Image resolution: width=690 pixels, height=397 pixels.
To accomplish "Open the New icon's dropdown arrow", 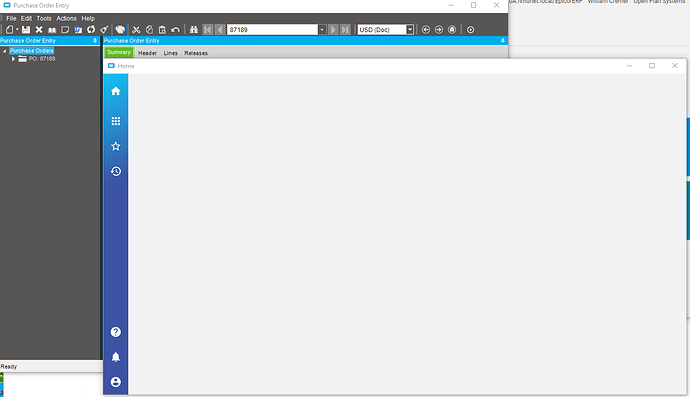I will click(x=17, y=29).
